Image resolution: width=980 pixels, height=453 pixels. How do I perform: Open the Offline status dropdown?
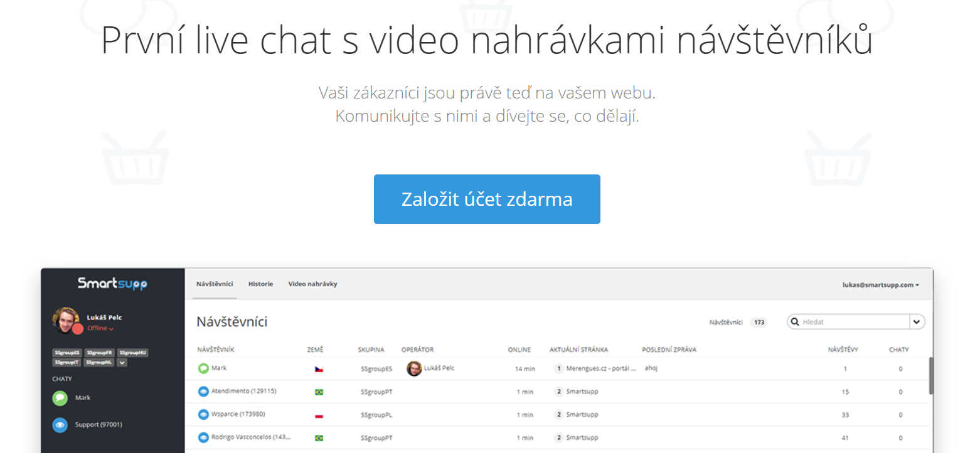(x=100, y=329)
